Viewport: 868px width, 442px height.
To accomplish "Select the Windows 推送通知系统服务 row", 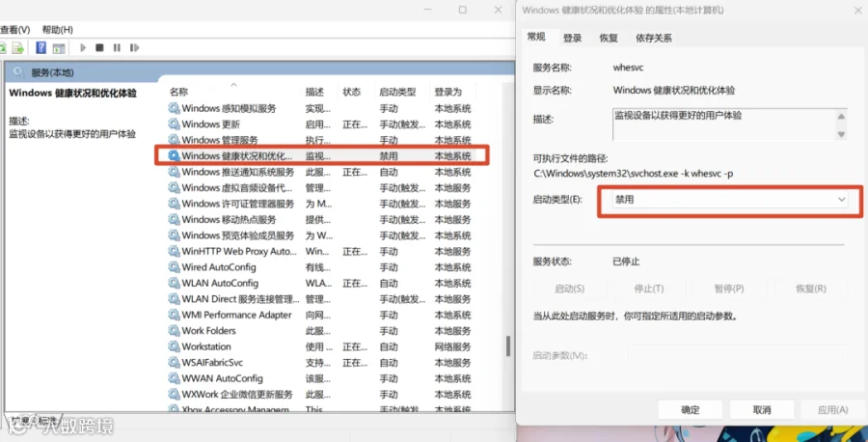I will click(321, 172).
